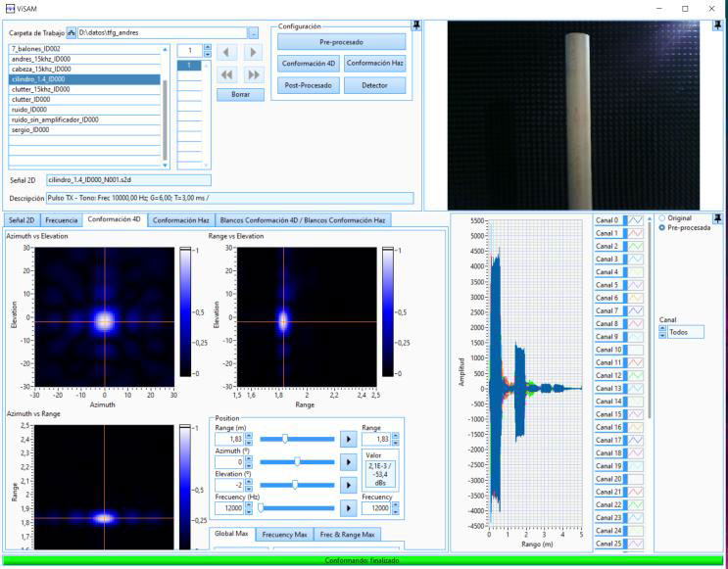Open the working folder path dropdown button
Image resolution: width=728 pixels, height=569 pixels.
[254, 33]
